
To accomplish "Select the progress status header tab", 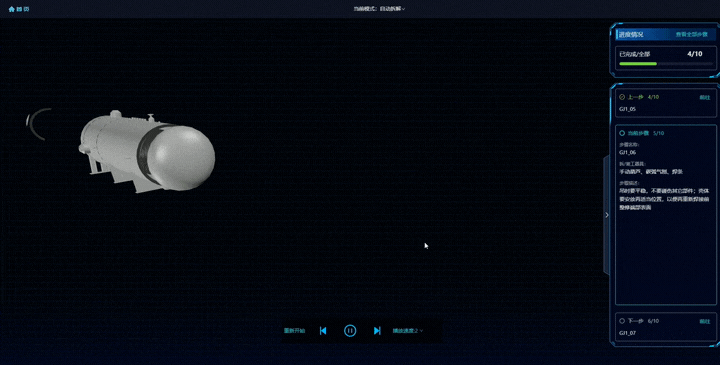I will pos(631,34).
